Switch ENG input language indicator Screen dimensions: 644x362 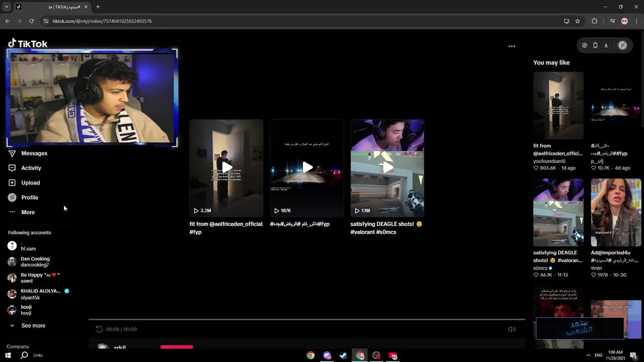(599, 355)
